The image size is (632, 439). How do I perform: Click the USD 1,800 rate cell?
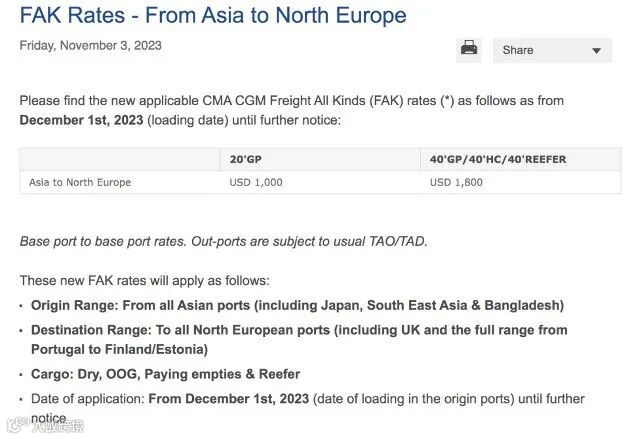[x=456, y=183]
